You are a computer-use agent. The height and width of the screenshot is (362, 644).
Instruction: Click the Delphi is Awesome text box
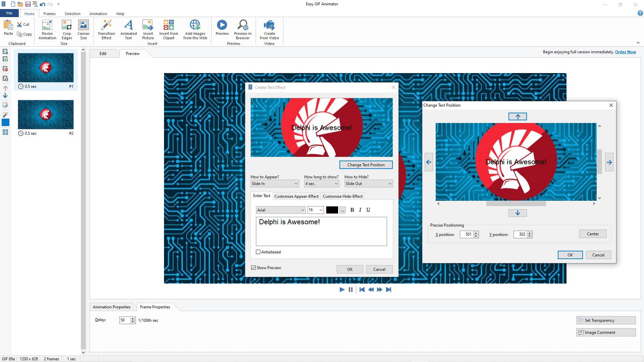click(x=321, y=231)
